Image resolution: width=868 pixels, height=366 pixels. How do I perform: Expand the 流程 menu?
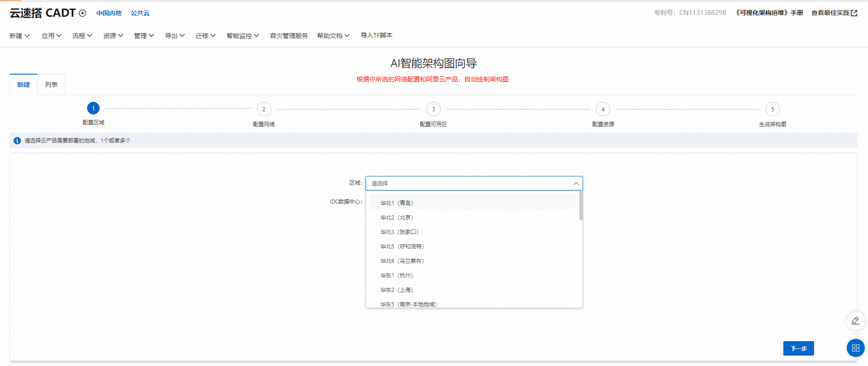click(x=82, y=36)
